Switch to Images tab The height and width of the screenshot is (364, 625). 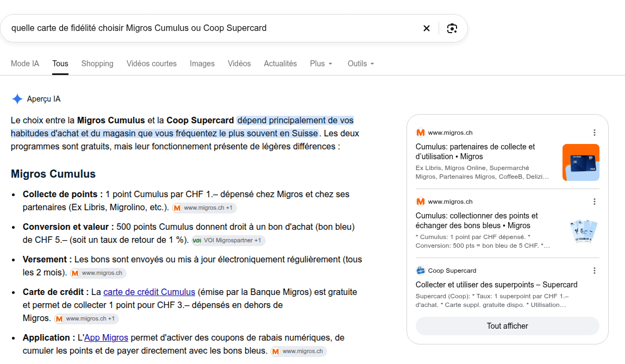(202, 64)
